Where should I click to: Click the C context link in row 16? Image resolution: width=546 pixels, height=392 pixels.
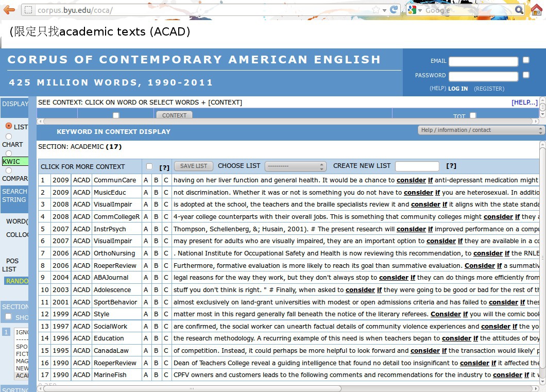166,363
